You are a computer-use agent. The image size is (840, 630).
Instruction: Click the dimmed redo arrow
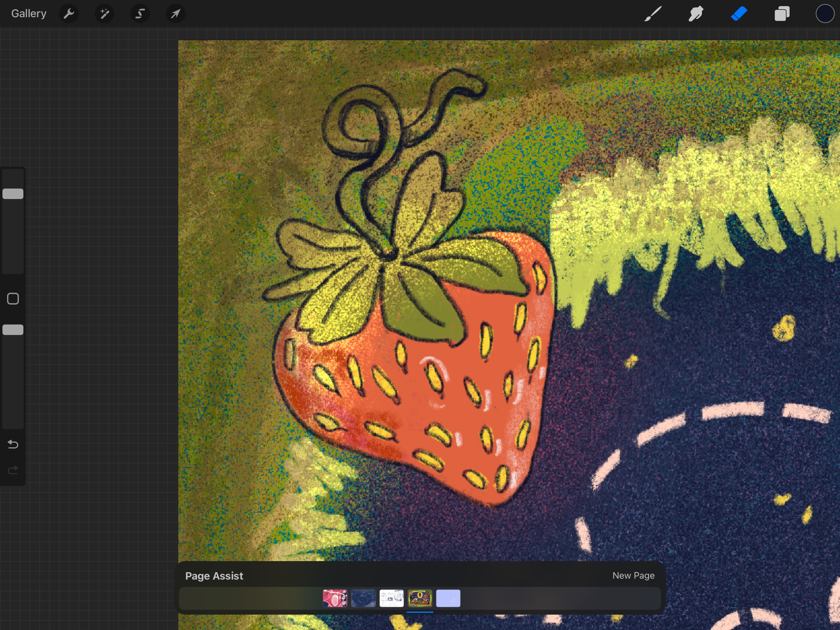[x=13, y=470]
